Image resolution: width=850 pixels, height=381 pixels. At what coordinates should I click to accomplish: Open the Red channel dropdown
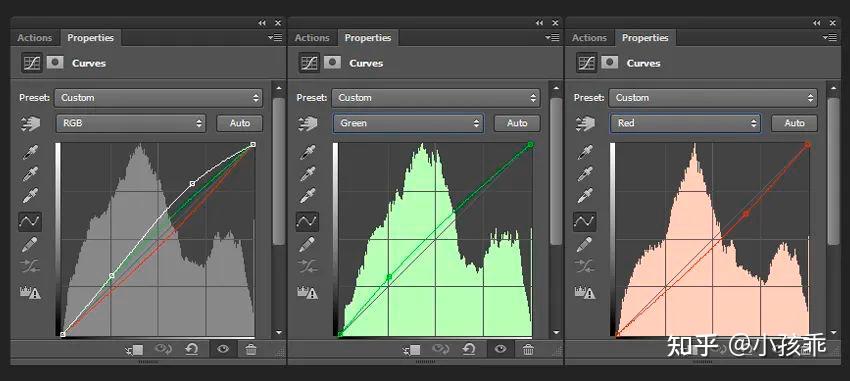pos(686,123)
